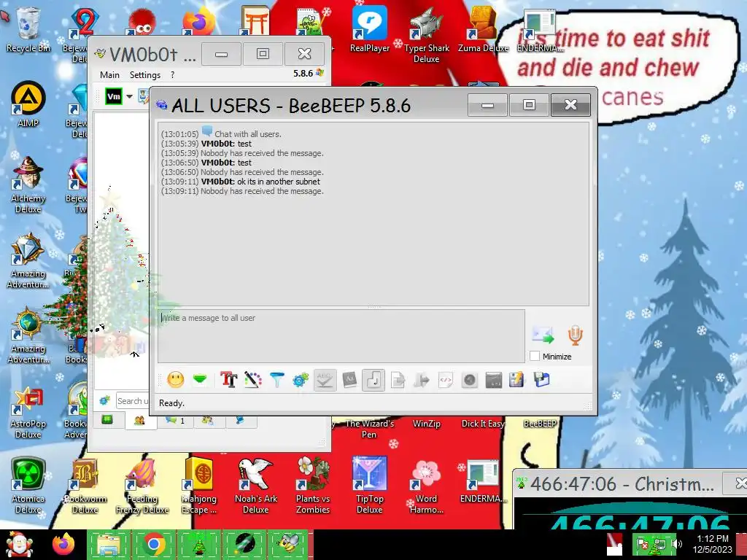Switch to the users list tab
Screen dimensions: 747x560
pos(139,420)
